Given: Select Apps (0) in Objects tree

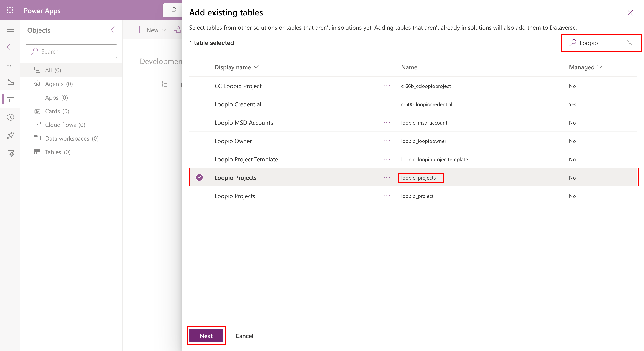Looking at the screenshot, I should coord(72,97).
